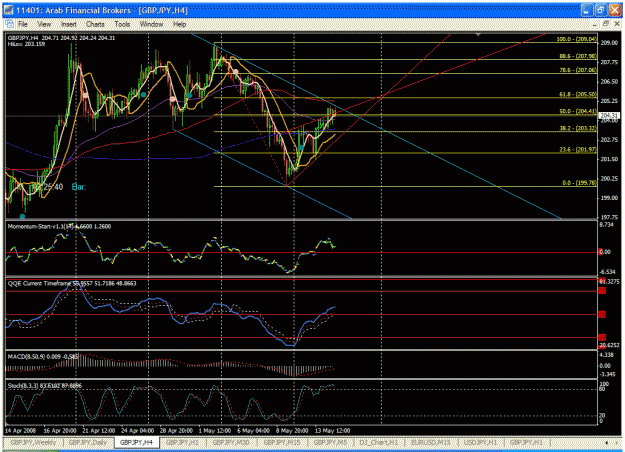
Task: Click the 100.0 - (209.04) Fibonacci label
Action: (x=577, y=39)
